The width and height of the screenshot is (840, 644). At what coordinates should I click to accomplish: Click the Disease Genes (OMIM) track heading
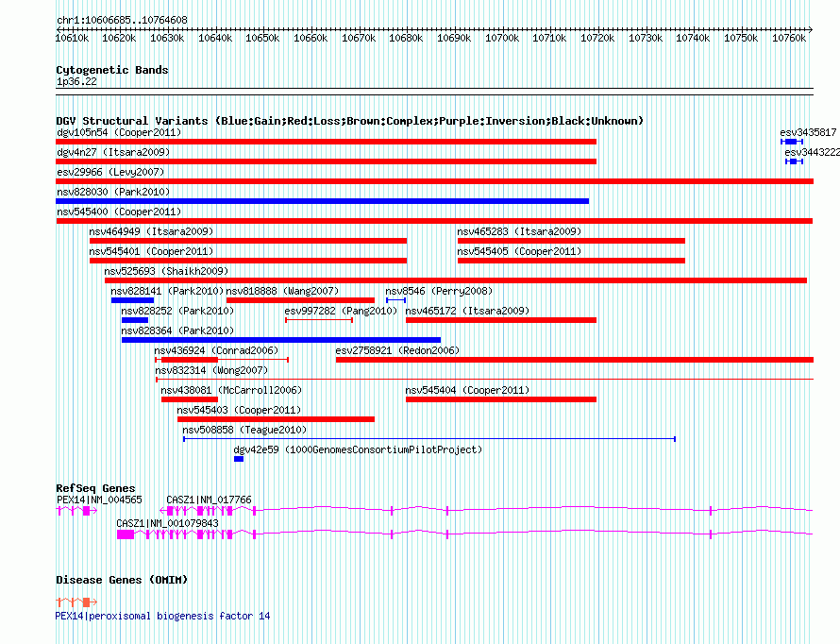click(122, 580)
